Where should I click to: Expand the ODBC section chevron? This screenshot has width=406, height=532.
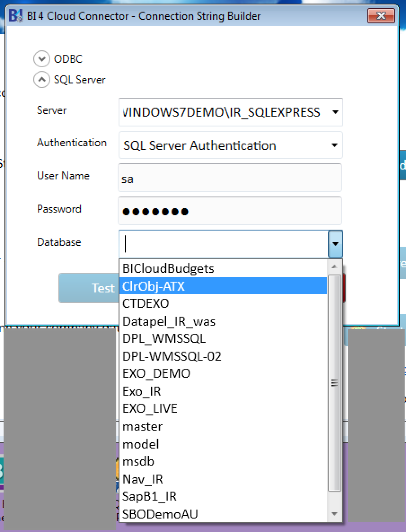pos(41,59)
